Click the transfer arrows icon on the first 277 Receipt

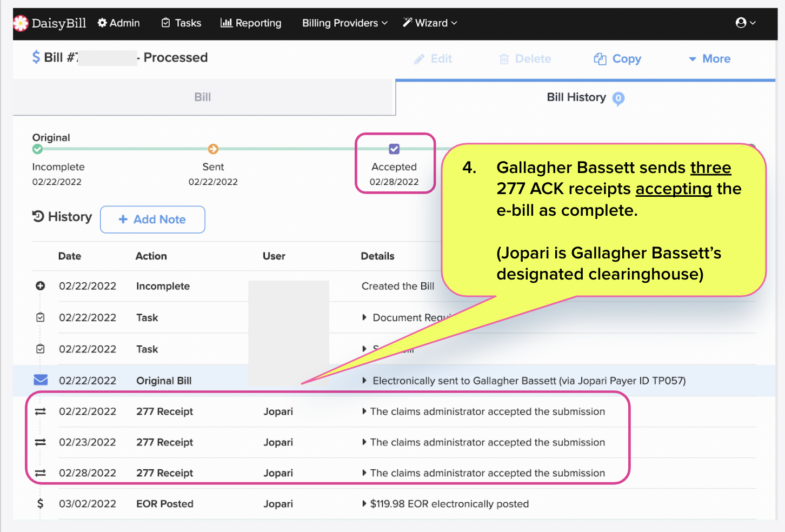40,411
